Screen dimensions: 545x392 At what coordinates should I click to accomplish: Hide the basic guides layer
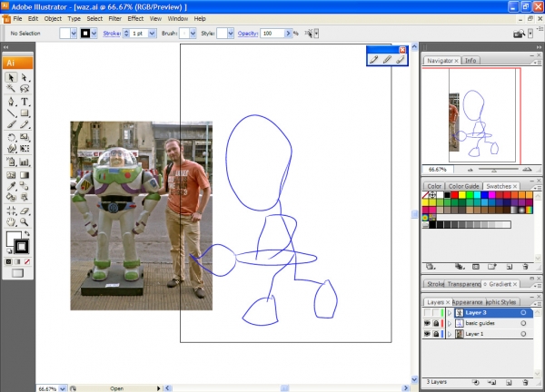[427, 323]
